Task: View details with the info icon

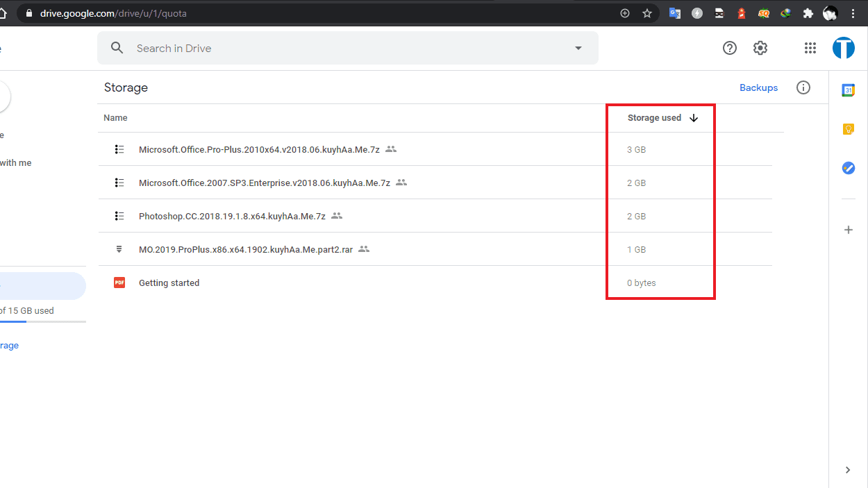Action: [x=803, y=87]
